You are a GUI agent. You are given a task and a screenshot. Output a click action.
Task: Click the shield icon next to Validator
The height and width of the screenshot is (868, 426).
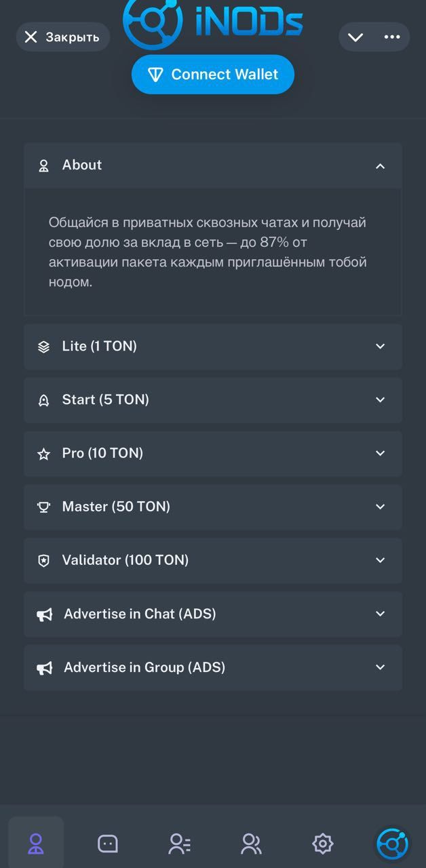point(44,560)
